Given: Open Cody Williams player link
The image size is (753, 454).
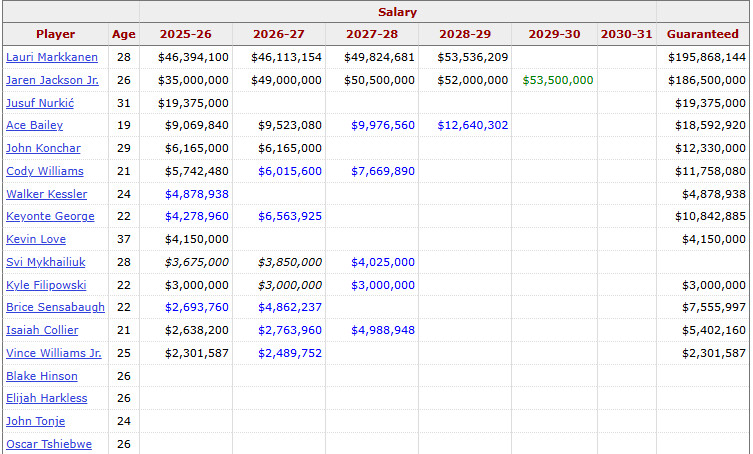Looking at the screenshot, I should tap(45, 171).
